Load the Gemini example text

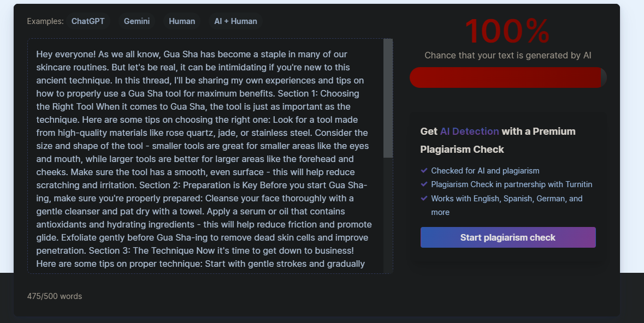tap(137, 21)
